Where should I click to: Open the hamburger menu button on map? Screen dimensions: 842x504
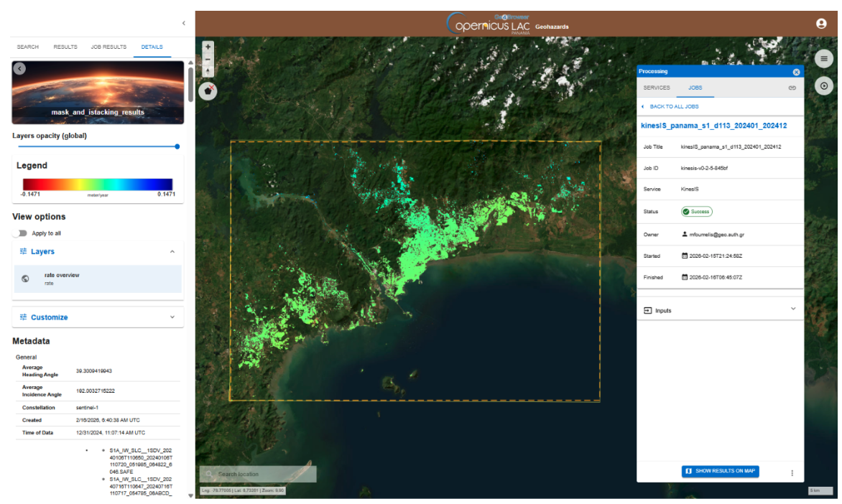point(824,59)
